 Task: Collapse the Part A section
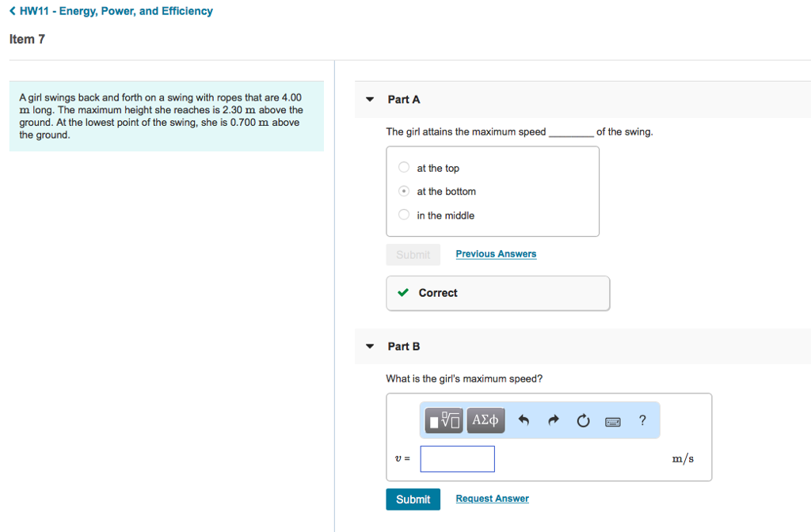coord(369,99)
